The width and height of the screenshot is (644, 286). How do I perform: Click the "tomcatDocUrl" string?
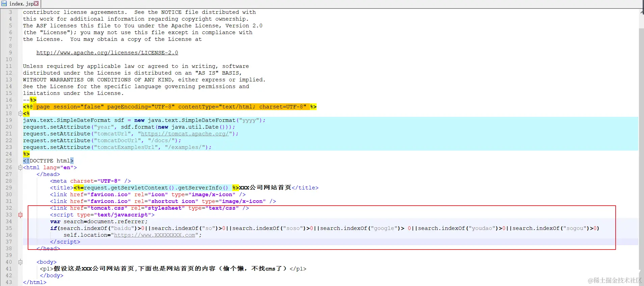click(117, 140)
